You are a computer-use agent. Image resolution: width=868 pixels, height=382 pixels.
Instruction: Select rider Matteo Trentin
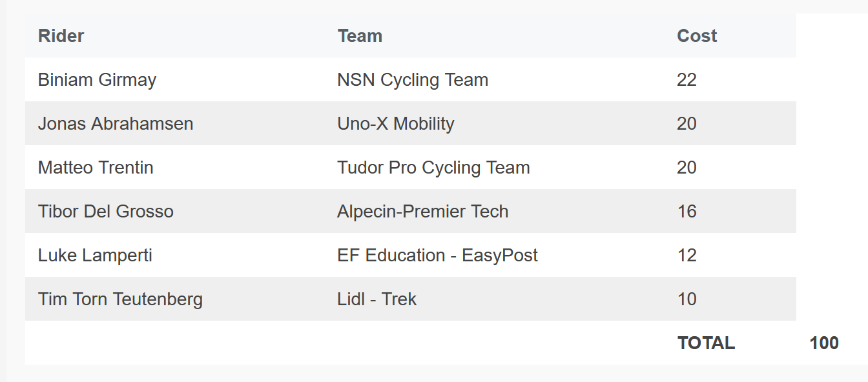coord(96,168)
